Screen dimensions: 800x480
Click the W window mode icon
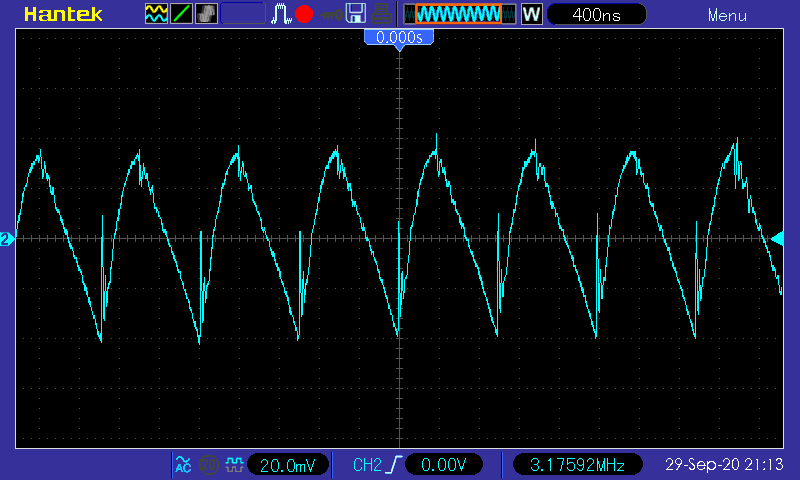click(532, 14)
